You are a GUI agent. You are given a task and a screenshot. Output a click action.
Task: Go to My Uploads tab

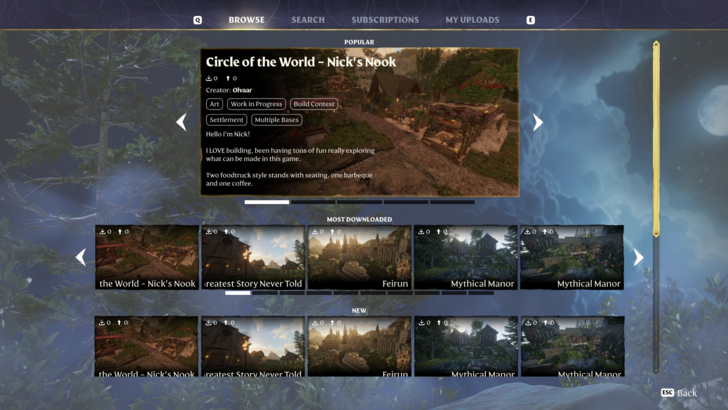tap(472, 20)
